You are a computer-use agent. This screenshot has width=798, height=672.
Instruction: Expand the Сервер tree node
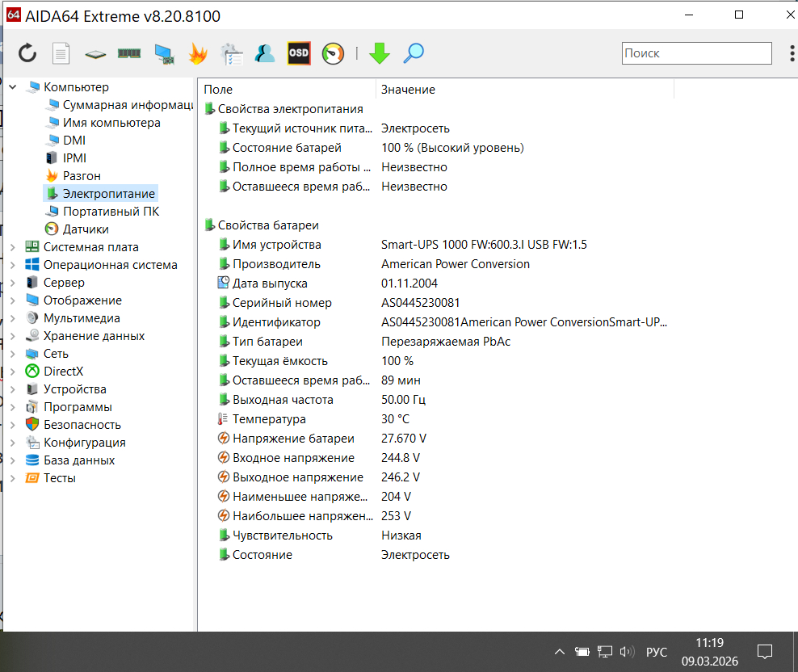[13, 283]
